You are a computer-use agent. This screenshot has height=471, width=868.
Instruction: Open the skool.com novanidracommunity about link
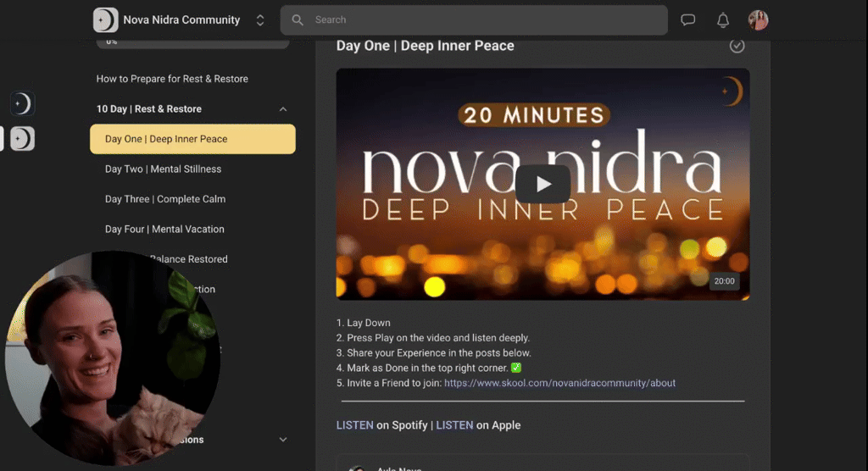pos(559,383)
